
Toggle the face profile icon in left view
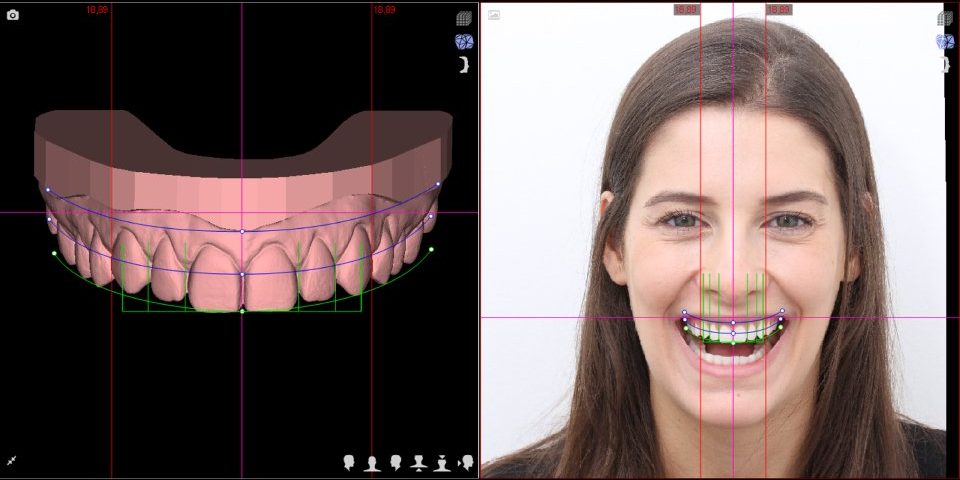click(465, 64)
